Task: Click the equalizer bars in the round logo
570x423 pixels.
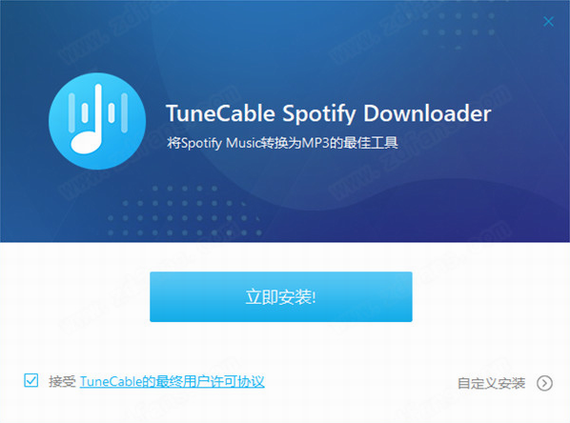Action: [x=98, y=112]
